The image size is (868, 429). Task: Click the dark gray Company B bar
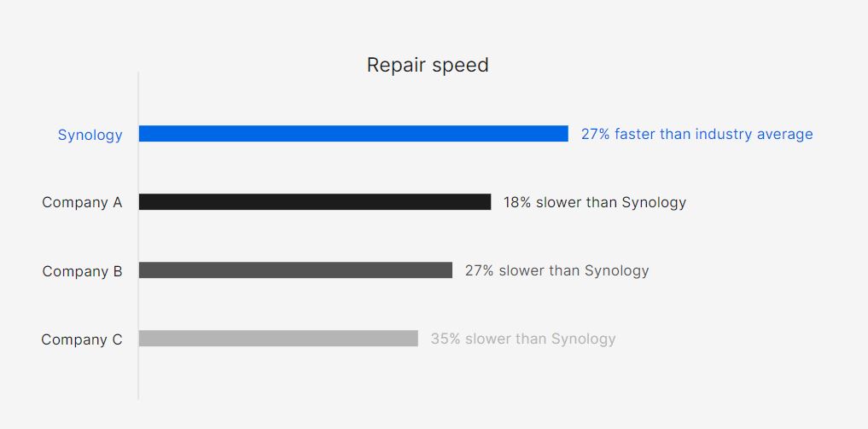[x=295, y=270]
